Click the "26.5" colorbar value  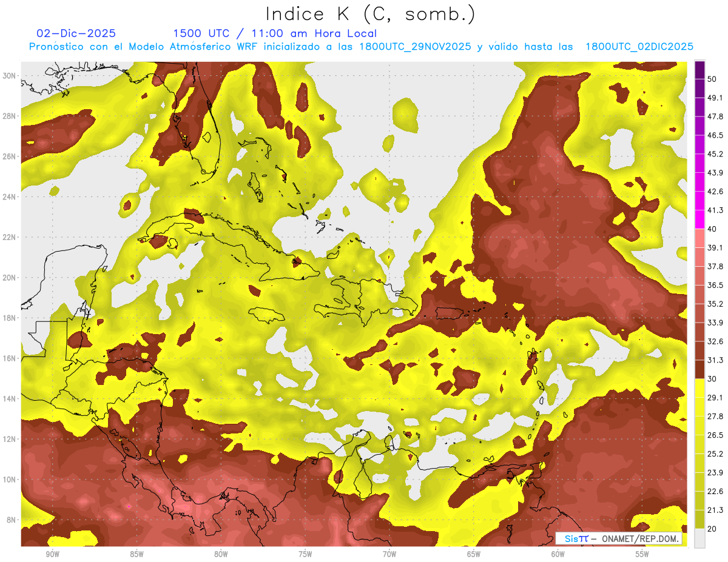pyautogui.click(x=715, y=435)
